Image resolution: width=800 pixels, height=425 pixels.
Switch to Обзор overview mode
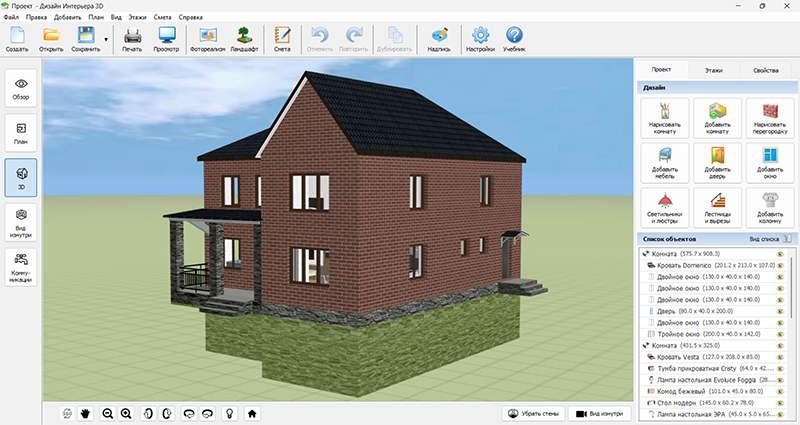click(21, 88)
